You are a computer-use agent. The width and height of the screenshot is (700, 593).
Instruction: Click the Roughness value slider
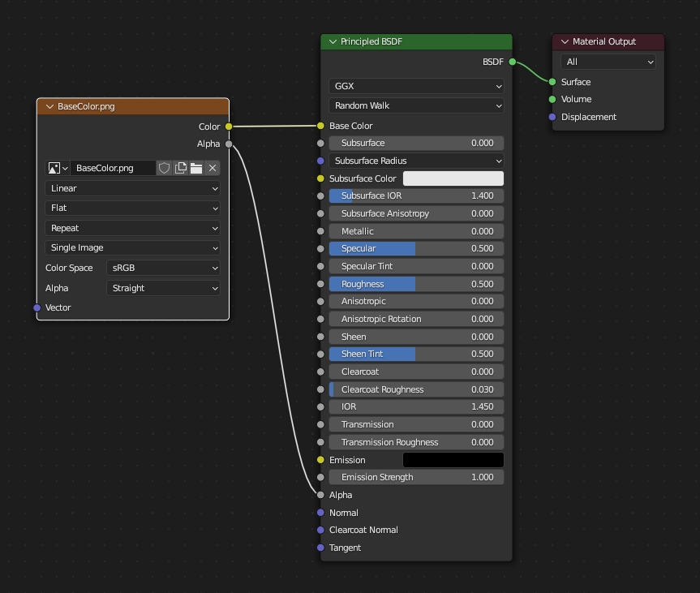(417, 284)
